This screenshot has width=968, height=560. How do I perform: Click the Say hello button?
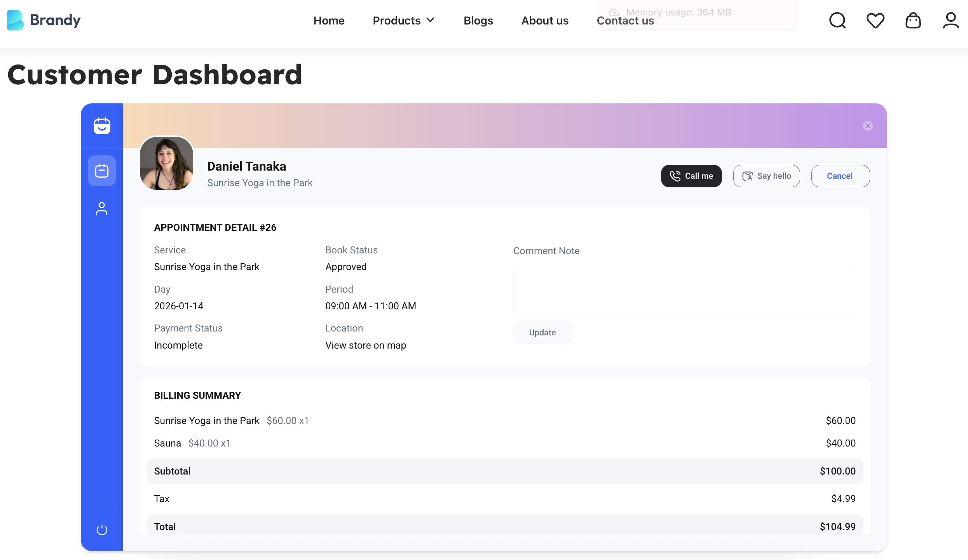click(766, 176)
